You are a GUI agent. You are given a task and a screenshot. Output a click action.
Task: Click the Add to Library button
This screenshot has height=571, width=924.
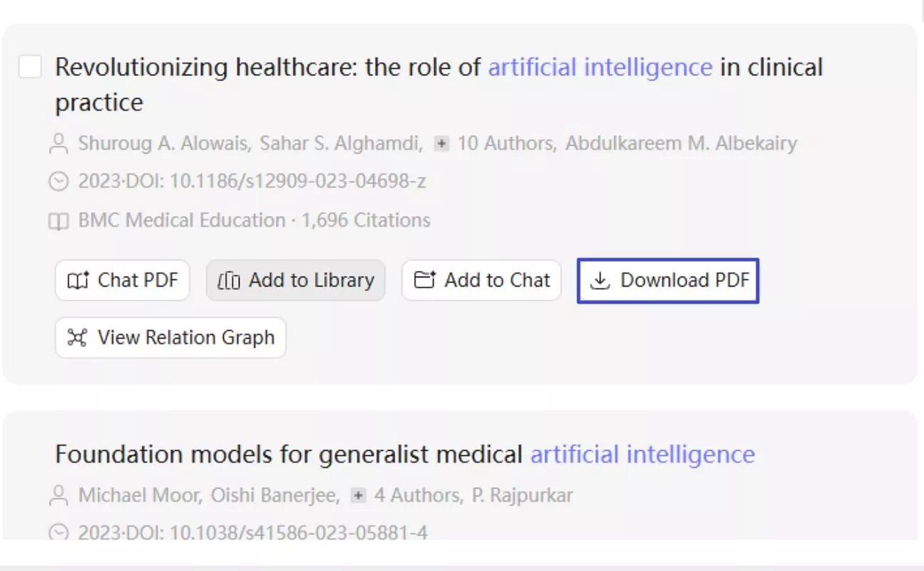click(x=296, y=280)
